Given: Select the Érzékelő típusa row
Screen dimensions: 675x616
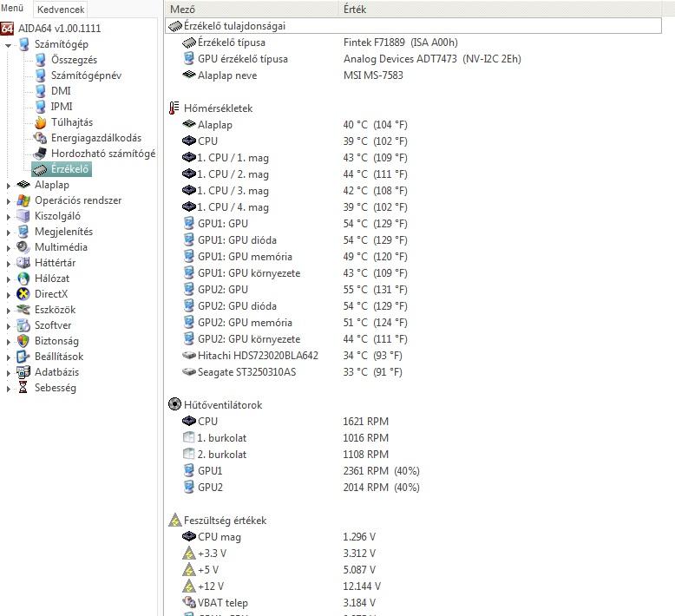Looking at the screenshot, I should pyautogui.click(x=413, y=43).
